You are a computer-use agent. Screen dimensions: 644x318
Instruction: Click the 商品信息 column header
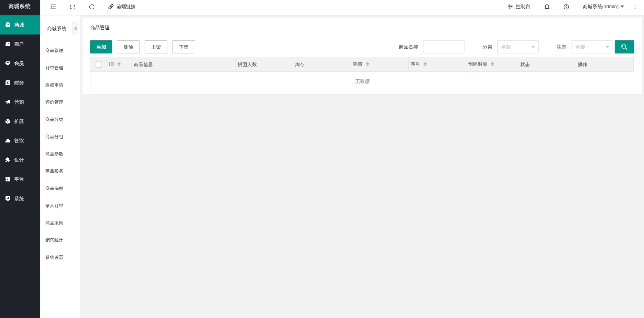pos(184,64)
